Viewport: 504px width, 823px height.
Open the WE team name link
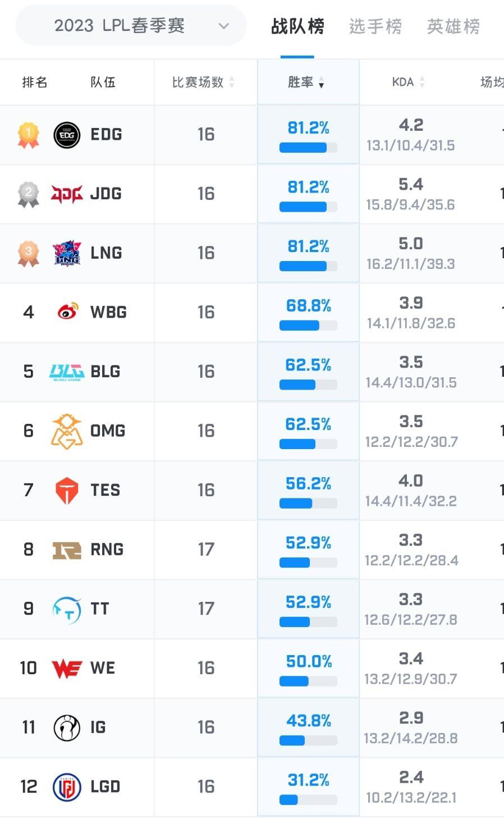[x=103, y=668]
